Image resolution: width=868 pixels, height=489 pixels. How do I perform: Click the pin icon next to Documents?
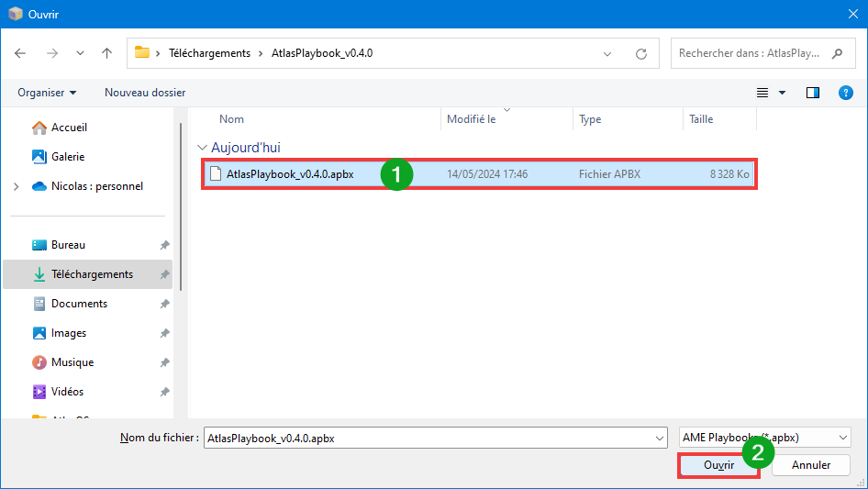coord(164,304)
